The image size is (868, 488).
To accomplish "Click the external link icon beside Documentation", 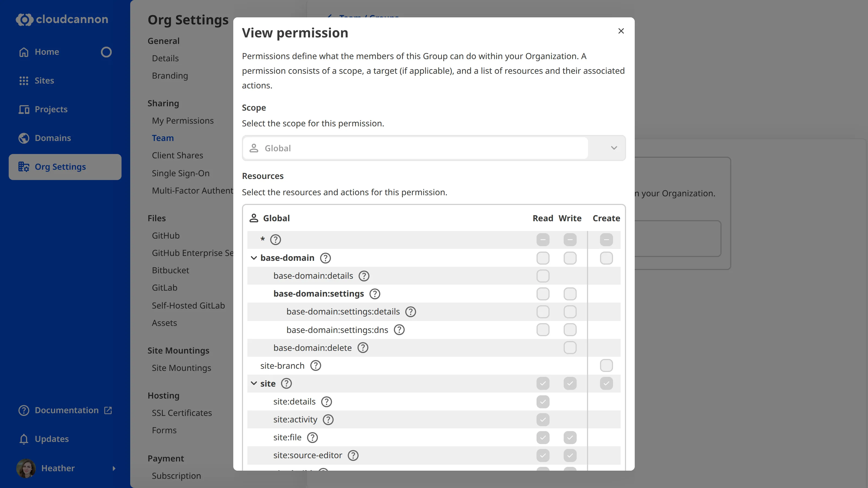I will (108, 410).
